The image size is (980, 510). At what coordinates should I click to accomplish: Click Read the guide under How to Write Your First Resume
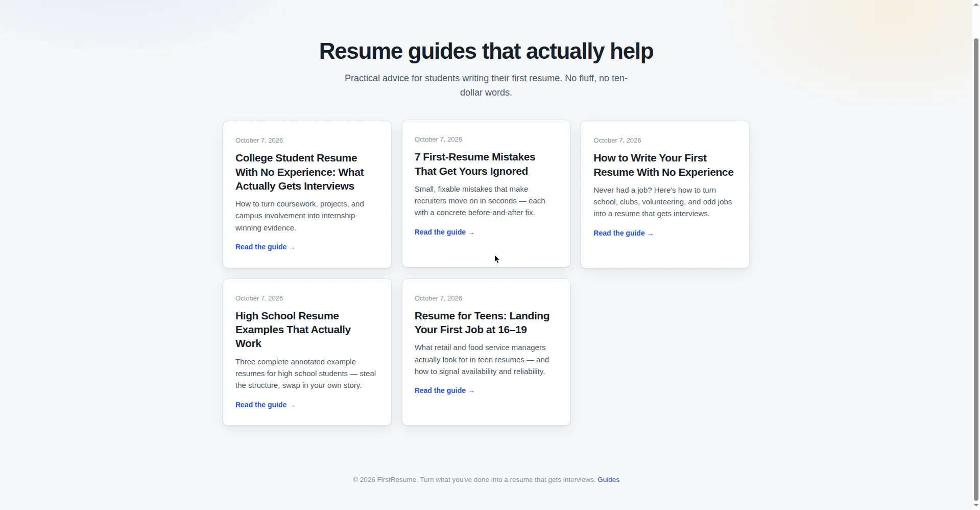(x=623, y=233)
